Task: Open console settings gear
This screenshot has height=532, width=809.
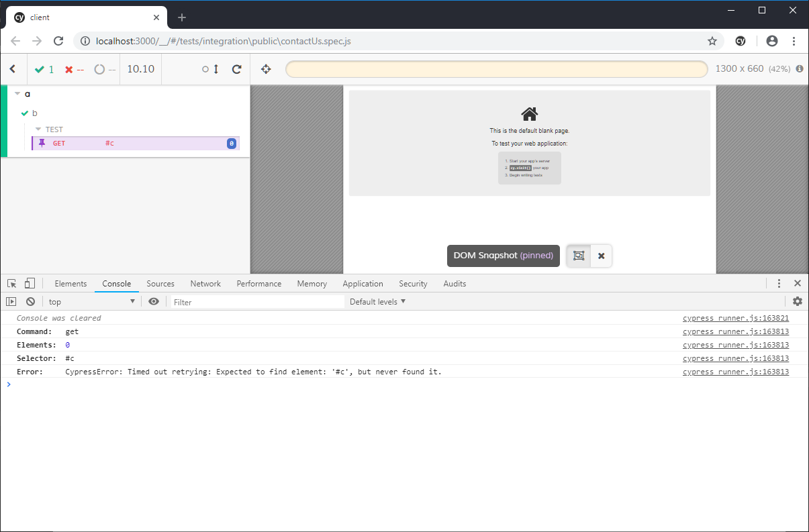Action: pyautogui.click(x=798, y=302)
